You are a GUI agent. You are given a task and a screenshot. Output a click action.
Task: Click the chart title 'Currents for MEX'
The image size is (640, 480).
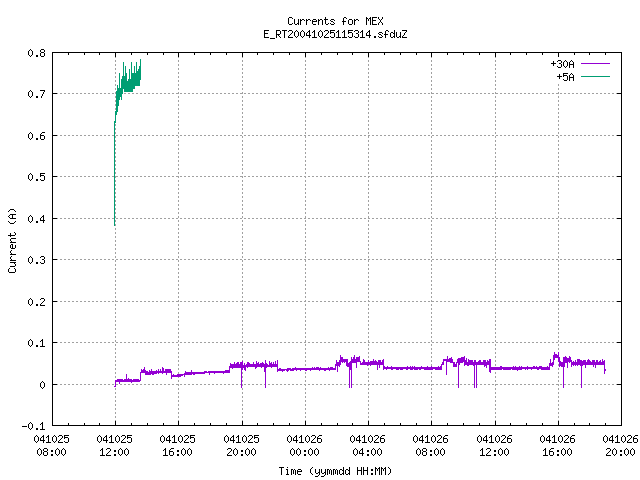point(335,21)
